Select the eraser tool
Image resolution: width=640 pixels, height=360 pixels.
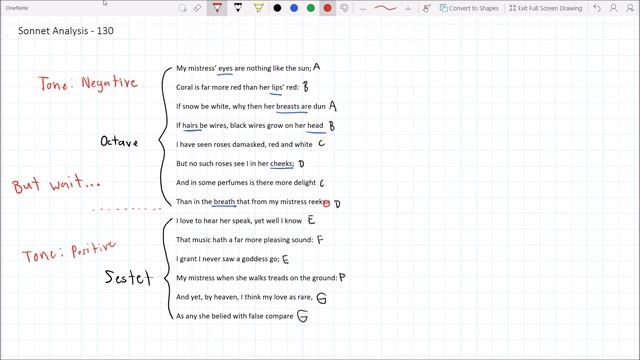[198, 8]
